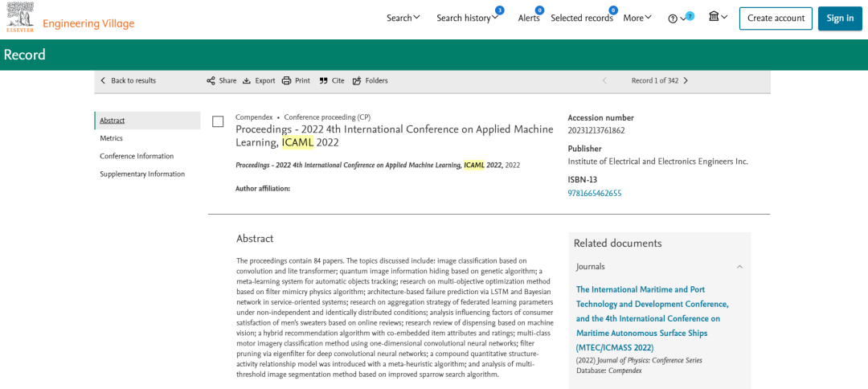868x389 pixels.
Task: Click accession number 20231213761862
Action: coord(596,130)
